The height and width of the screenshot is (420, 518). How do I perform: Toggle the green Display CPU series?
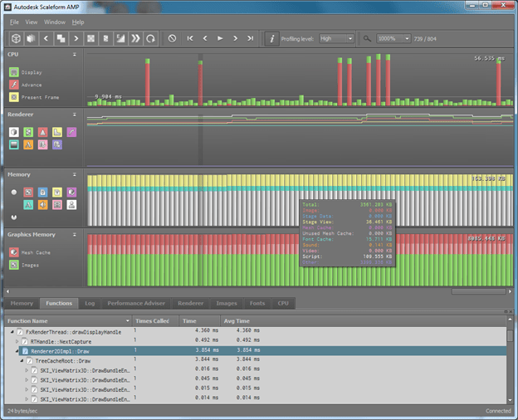[14, 72]
